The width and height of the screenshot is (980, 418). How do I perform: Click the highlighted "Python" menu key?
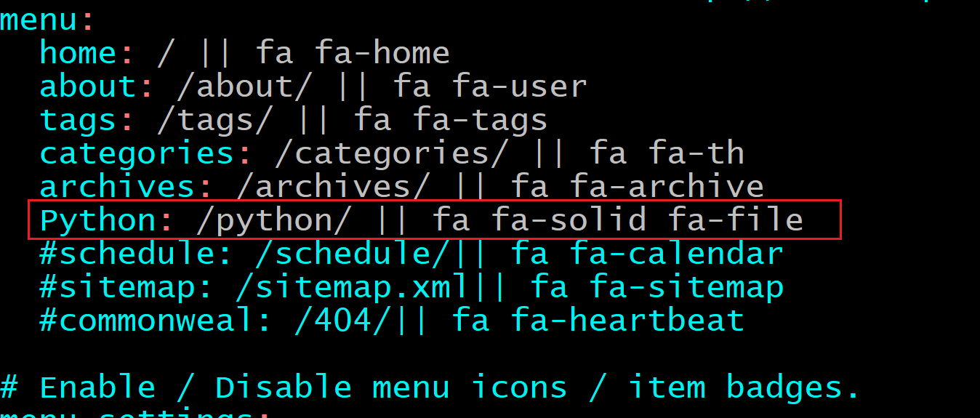pos(97,220)
